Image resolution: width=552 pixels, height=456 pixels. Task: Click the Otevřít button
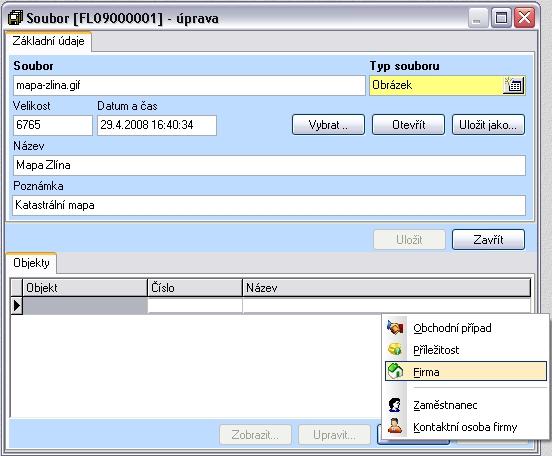coord(408,125)
